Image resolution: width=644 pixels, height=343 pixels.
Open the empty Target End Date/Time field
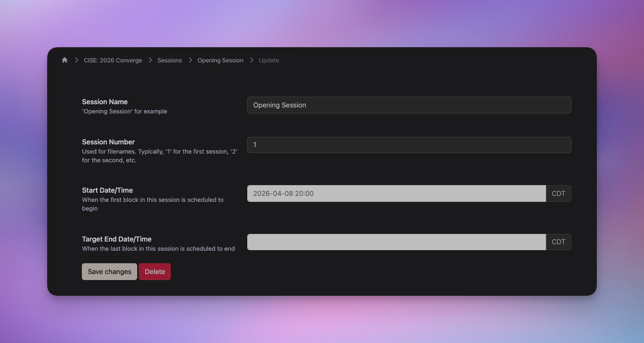pos(396,242)
